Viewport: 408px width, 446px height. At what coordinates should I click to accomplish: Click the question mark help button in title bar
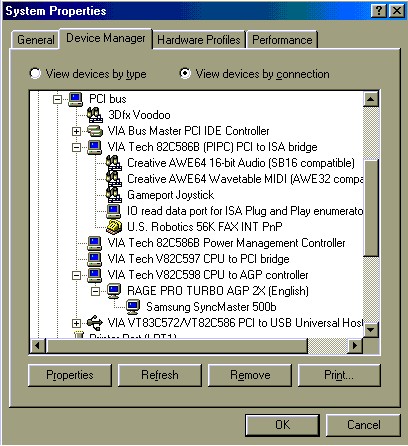[379, 11]
